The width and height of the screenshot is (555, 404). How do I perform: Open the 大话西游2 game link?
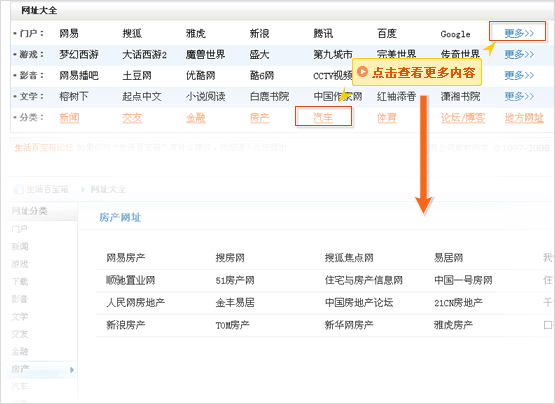144,54
